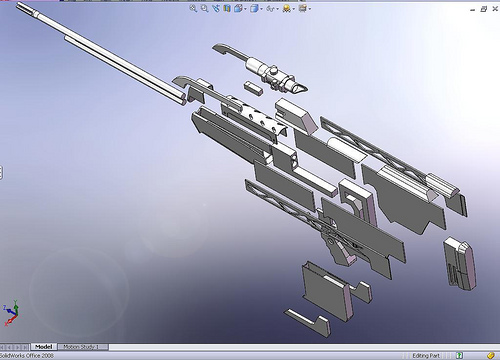Toggle the Section View icon
The width and height of the screenshot is (500, 360).
(227, 8)
